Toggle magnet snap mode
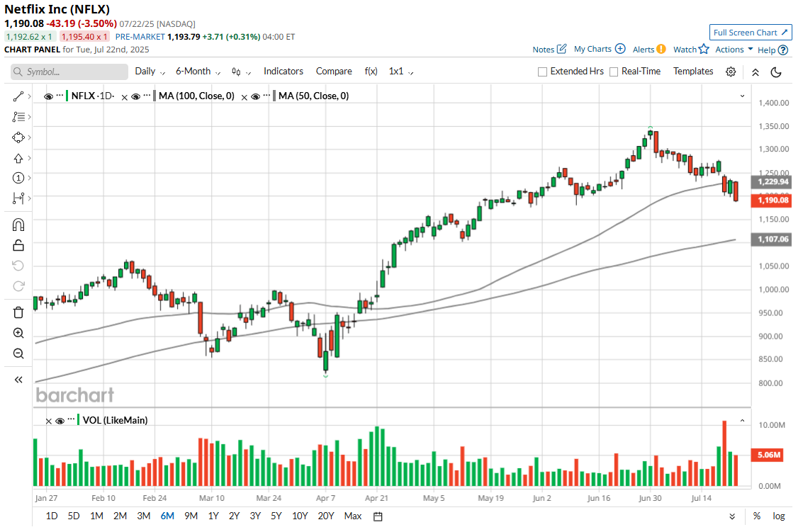803x532 pixels. pyautogui.click(x=18, y=225)
